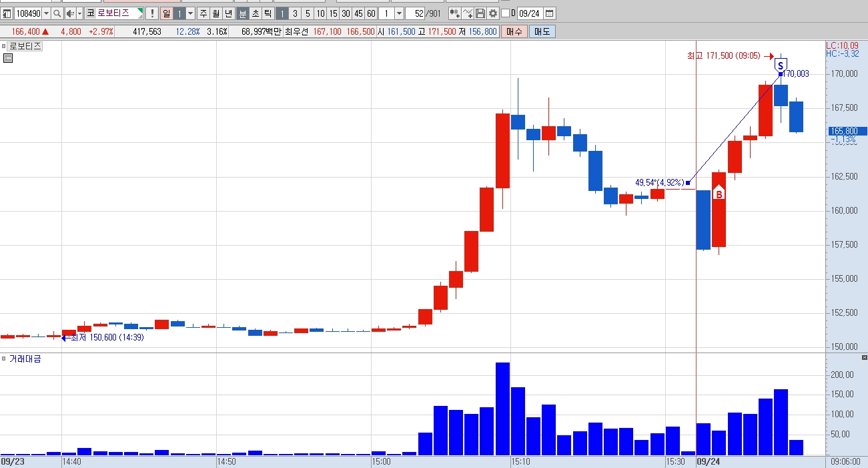868x468 pixels.
Task: Select the 초 second chart toggle
Action: pyautogui.click(x=256, y=13)
